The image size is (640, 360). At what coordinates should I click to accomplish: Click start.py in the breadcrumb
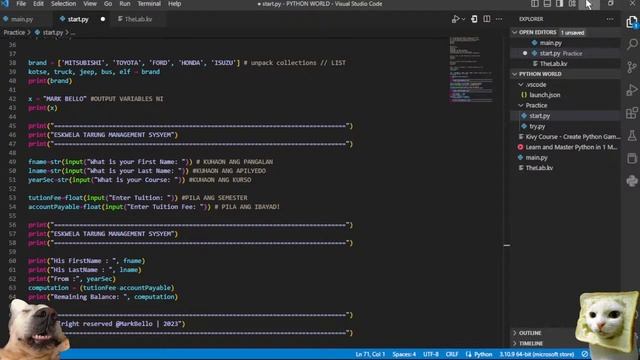[x=53, y=32]
